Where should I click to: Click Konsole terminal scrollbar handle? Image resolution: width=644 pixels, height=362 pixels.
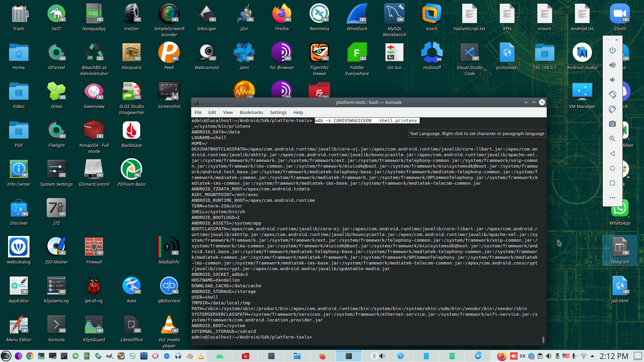tap(543, 340)
